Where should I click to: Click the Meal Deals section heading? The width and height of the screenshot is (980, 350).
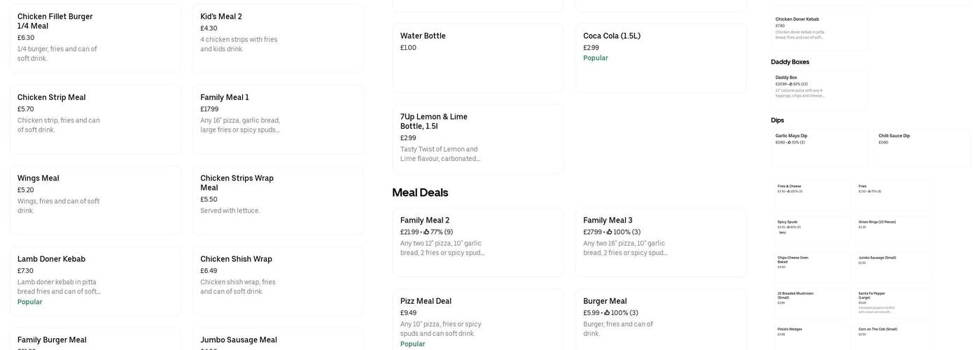[420, 192]
